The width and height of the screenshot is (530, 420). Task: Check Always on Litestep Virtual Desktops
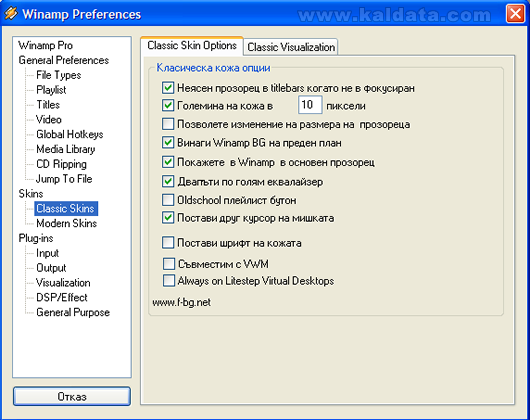pyautogui.click(x=169, y=281)
